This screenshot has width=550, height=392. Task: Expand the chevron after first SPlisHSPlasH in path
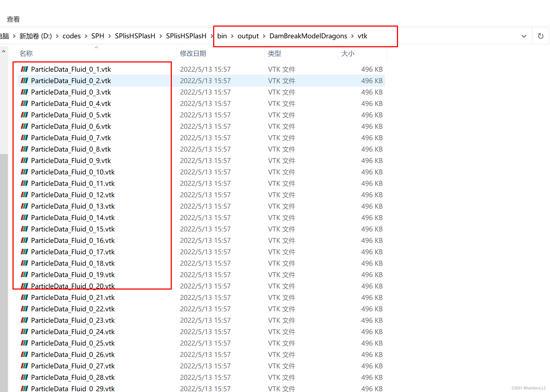(161, 36)
